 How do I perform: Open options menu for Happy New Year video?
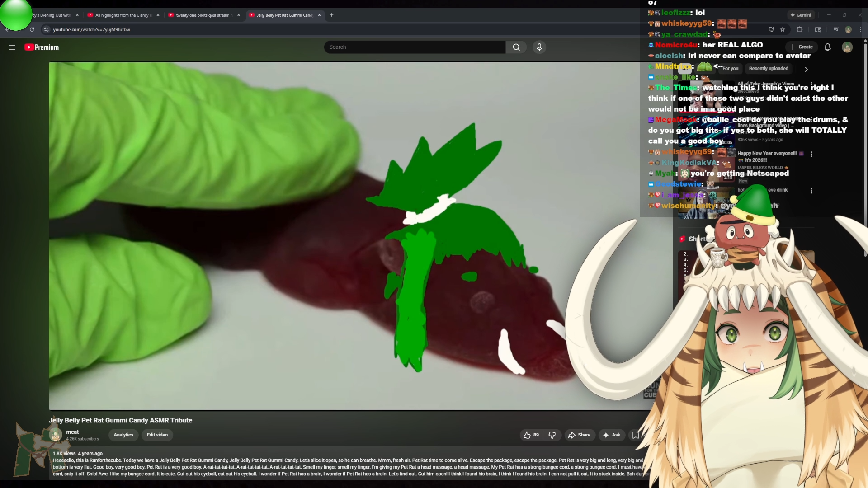coord(811,154)
